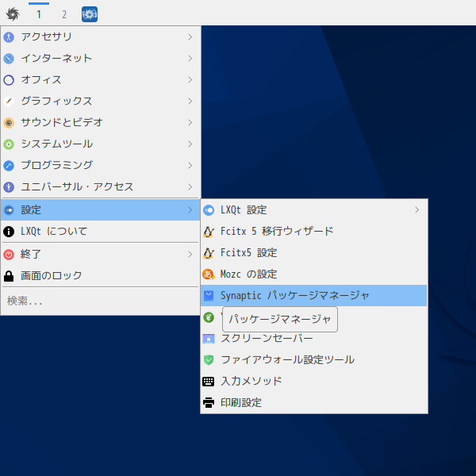
Task: Open LXQt について dialog entry
Action: [100, 232]
